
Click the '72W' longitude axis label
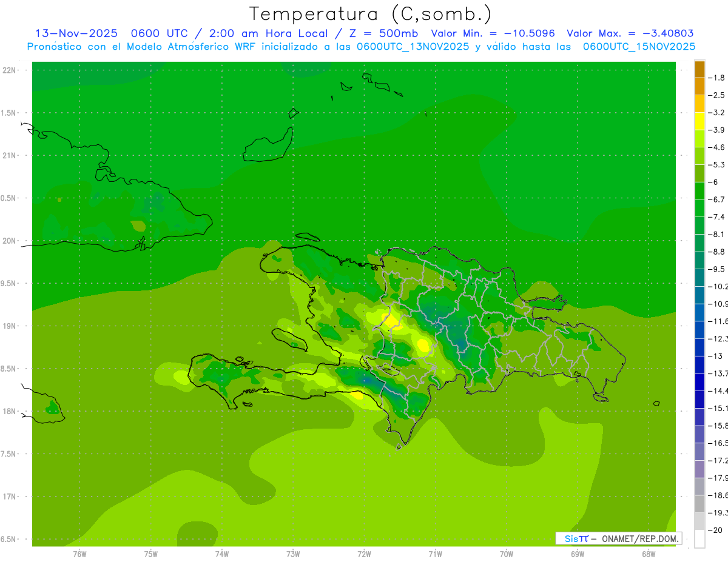tap(364, 554)
